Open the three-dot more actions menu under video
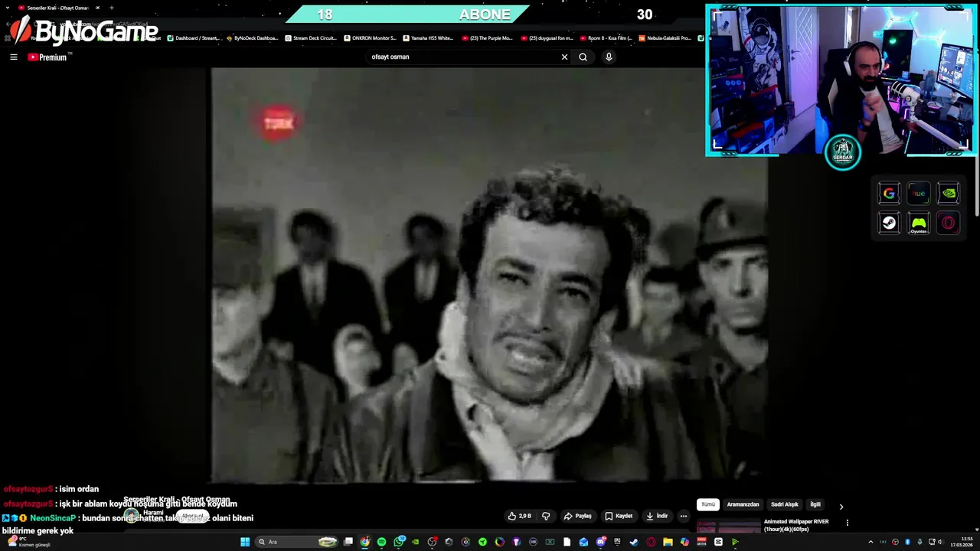 (684, 516)
